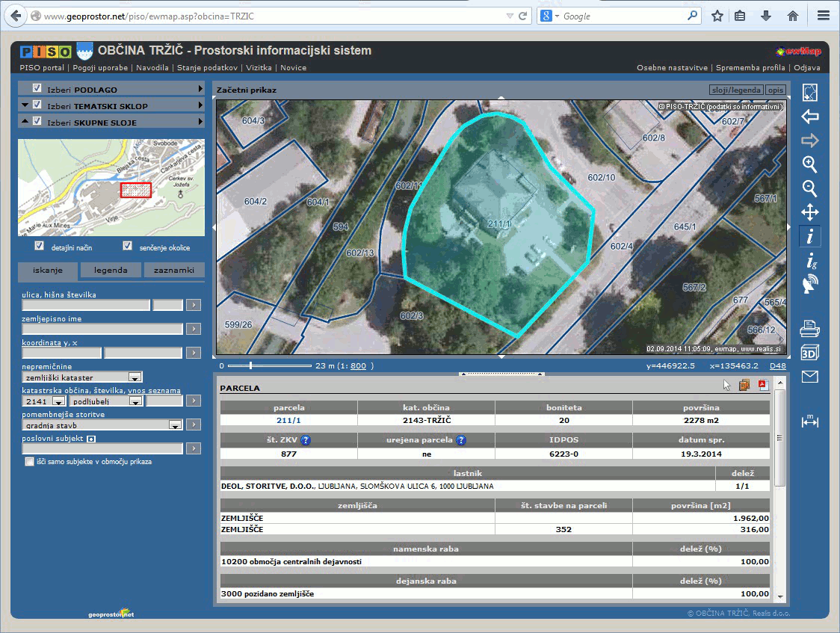Open the 'sloji/legenda' button above map
Viewport: 840px width, 633px height.
(x=735, y=90)
